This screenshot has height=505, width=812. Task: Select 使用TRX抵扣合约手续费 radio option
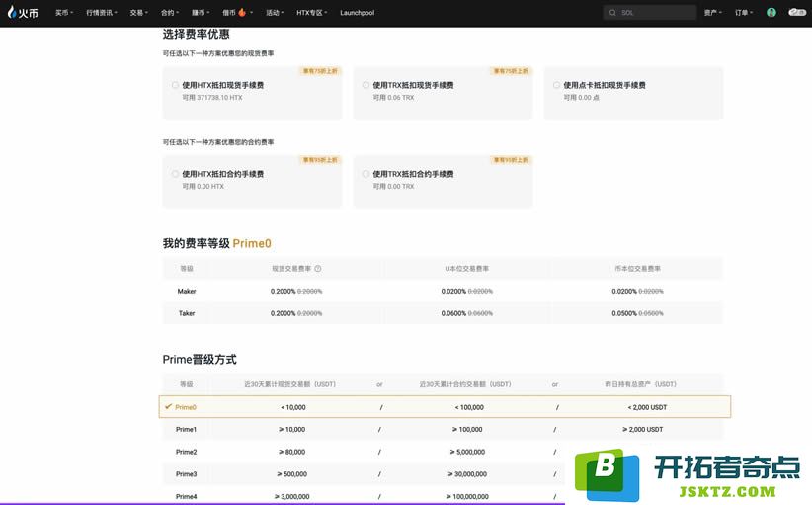tap(365, 174)
